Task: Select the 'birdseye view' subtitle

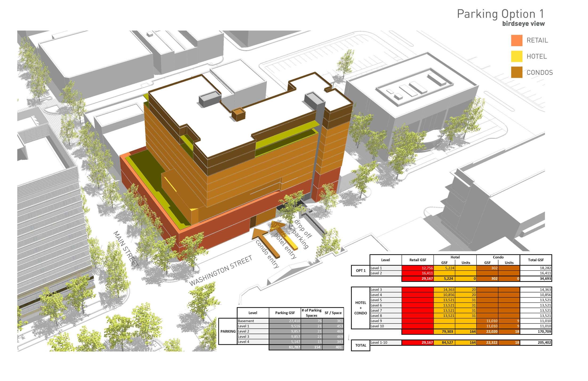Action: 523,24
